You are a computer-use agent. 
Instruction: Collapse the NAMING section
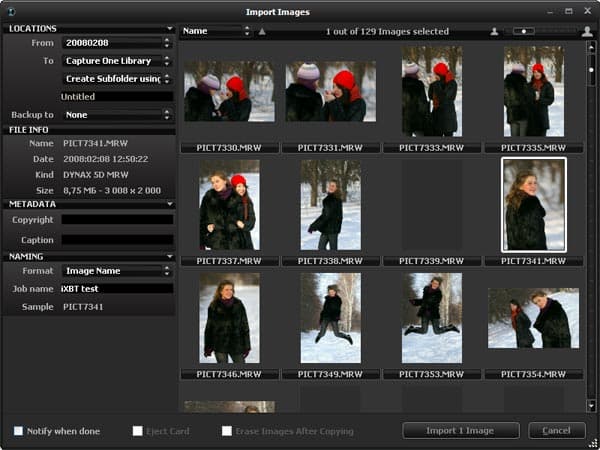click(170, 256)
